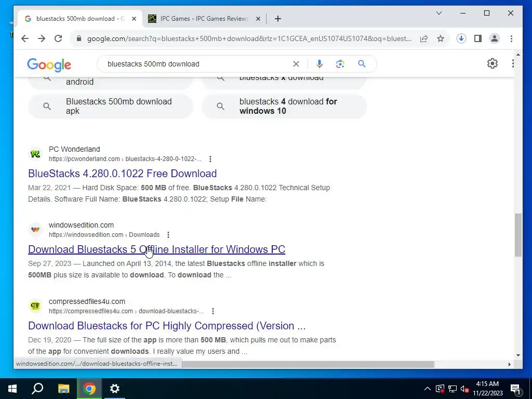Submit search with the blue magnifier icon
Image resolution: width=532 pixels, height=399 pixels.
click(362, 64)
